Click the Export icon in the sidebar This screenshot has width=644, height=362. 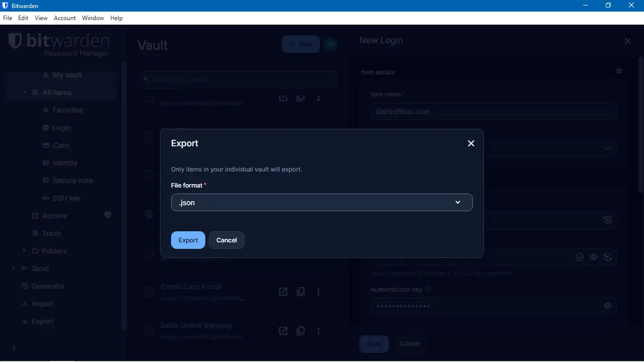pos(25,321)
